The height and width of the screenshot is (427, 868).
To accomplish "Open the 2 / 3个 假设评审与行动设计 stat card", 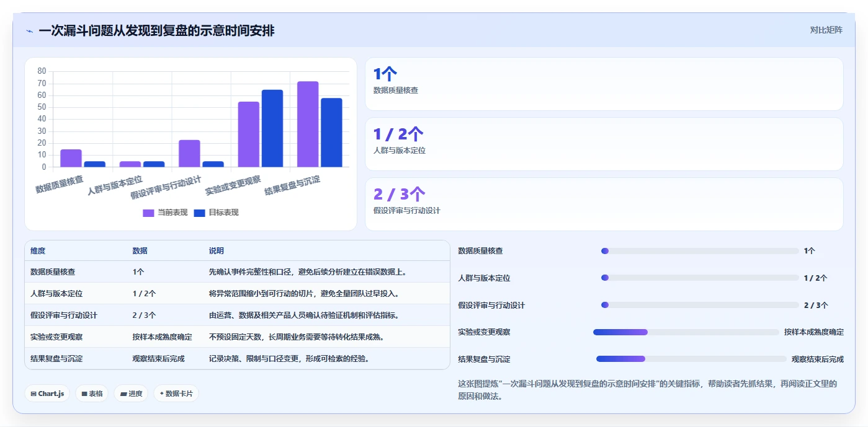I will [604, 205].
